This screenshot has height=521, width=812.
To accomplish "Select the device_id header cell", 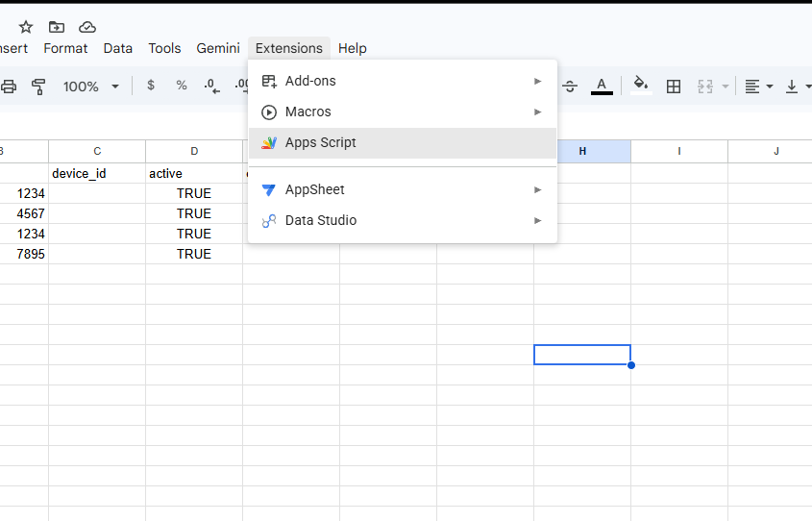I will point(97,173).
